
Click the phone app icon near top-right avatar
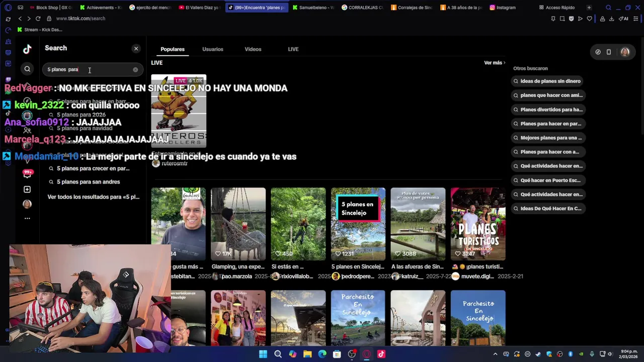pos(609,52)
